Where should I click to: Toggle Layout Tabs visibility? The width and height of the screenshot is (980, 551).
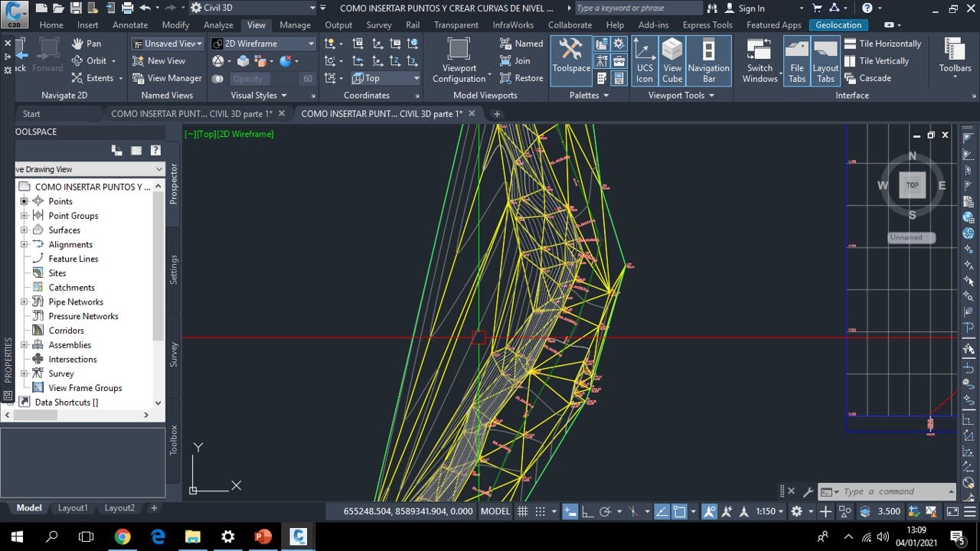click(x=825, y=60)
